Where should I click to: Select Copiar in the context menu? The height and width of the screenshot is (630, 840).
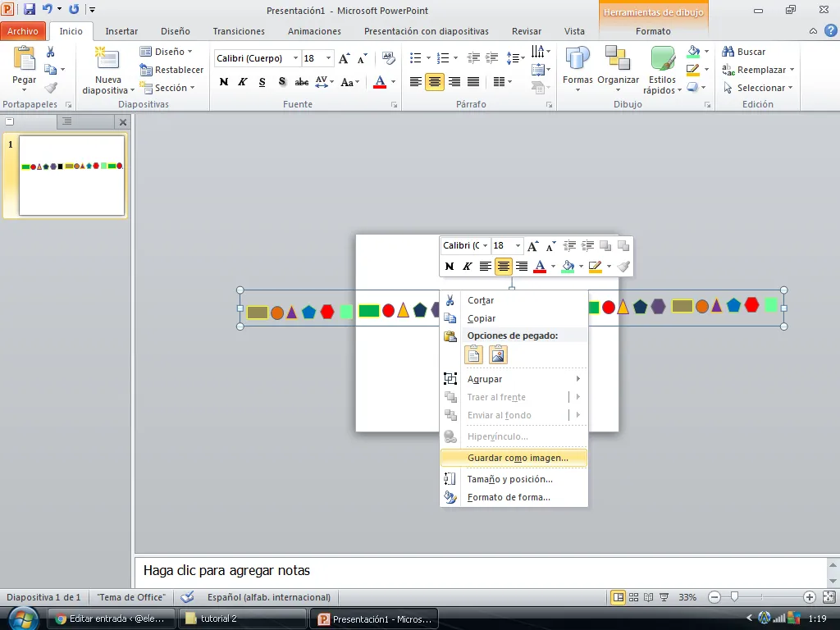514,318
